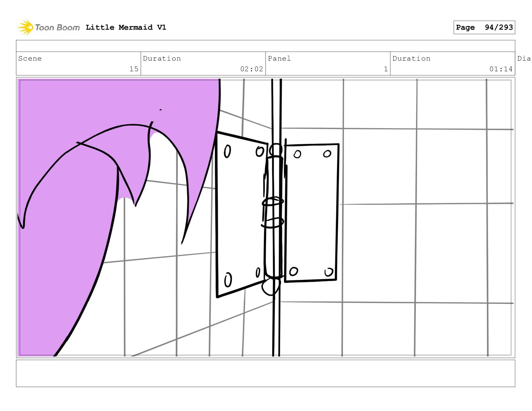Select the panel duration value '01:14'

[501, 69]
